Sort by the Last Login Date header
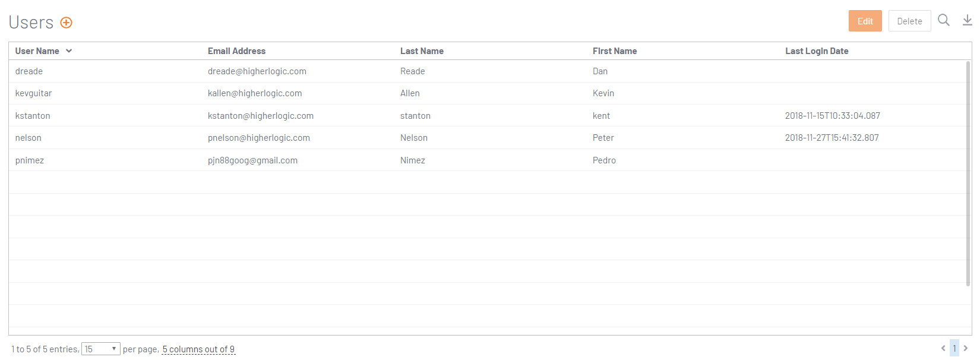The image size is (980, 360). coord(817,51)
